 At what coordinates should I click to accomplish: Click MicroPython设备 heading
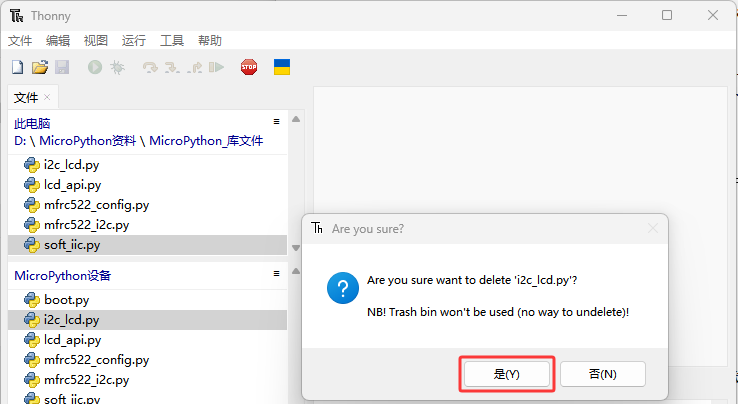coord(63,275)
